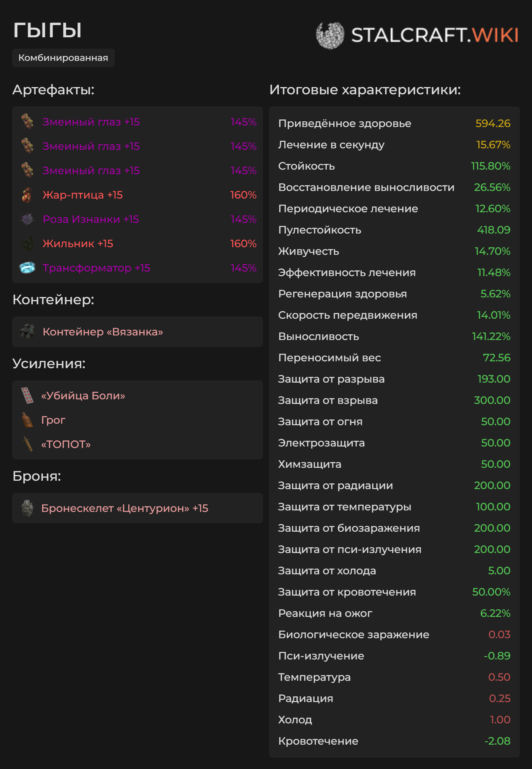
Task: Click the Бронескелет «Центурион» armor icon
Action: coord(27,508)
